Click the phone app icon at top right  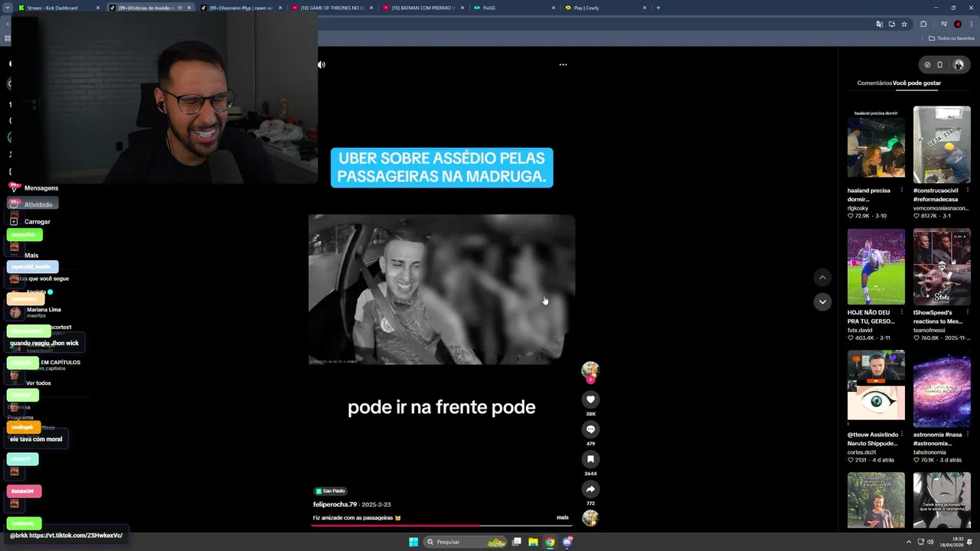coord(940,65)
